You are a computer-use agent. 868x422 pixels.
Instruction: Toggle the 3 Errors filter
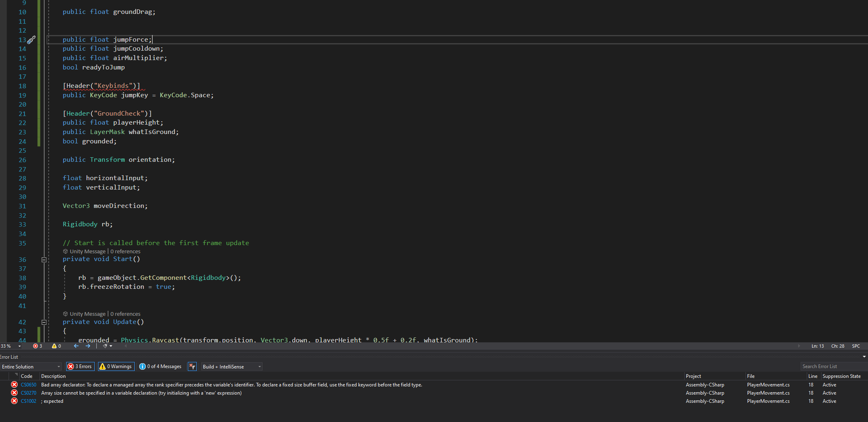tap(80, 366)
